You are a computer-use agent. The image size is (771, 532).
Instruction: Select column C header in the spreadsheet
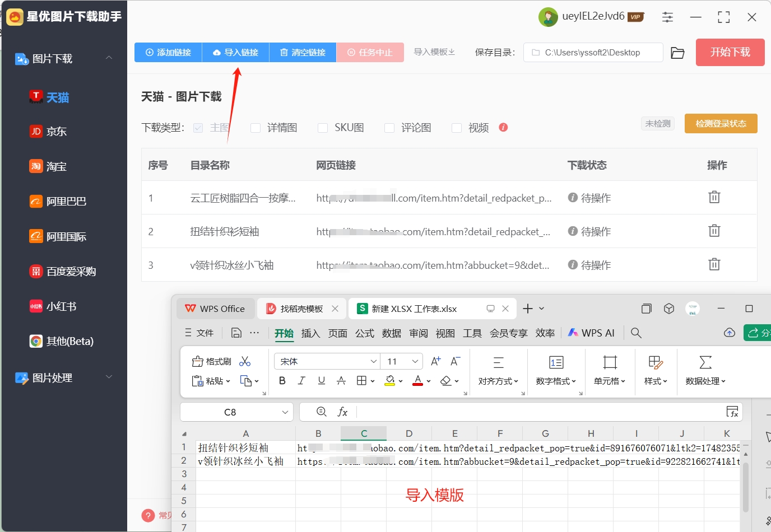click(x=364, y=433)
